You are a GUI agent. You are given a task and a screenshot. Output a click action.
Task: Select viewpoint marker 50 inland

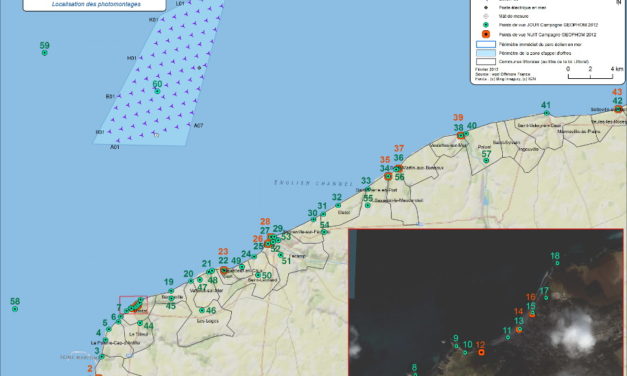tap(258, 275)
